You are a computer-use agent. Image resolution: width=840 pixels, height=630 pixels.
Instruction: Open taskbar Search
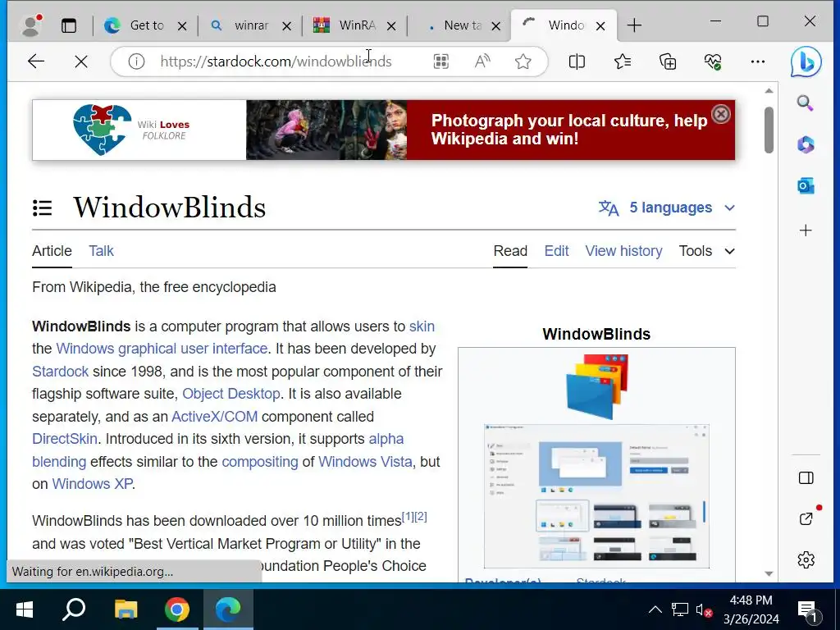[x=74, y=609]
